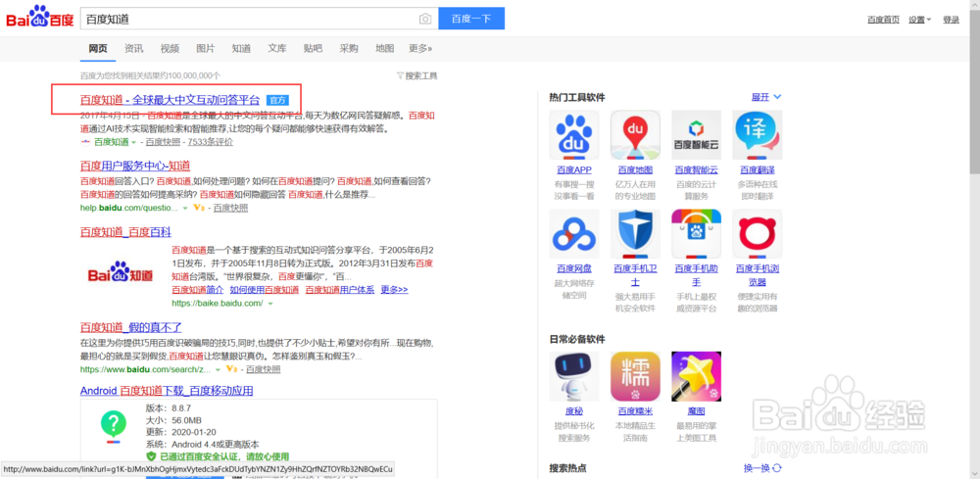Open 百度手机卫士 shield icon
This screenshot has height=479, width=980.
click(635, 234)
